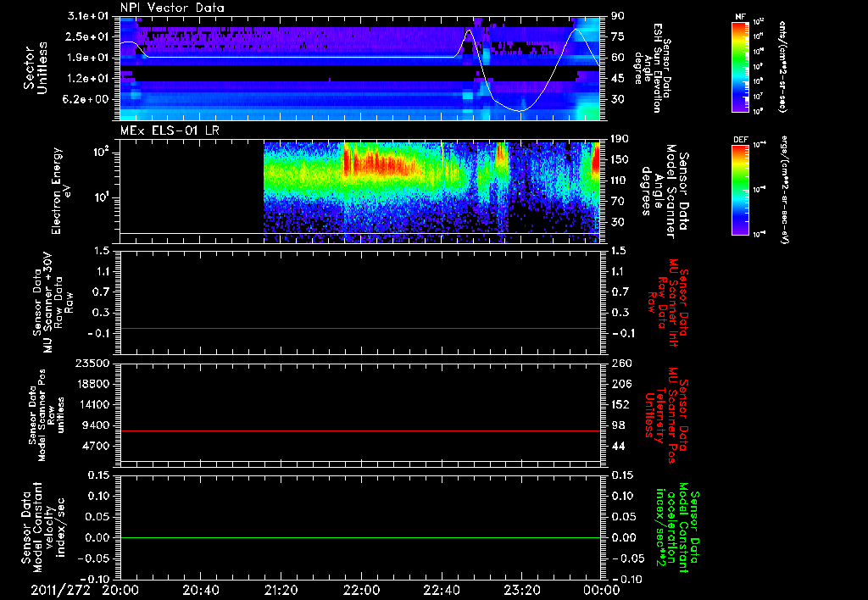
Task: Click the 23:20 time axis label
Action: (x=521, y=590)
